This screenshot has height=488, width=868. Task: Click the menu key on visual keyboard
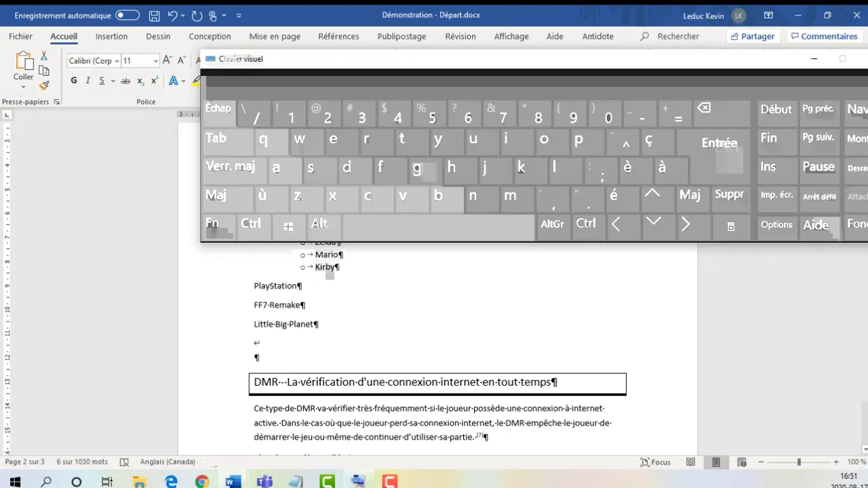pos(730,226)
